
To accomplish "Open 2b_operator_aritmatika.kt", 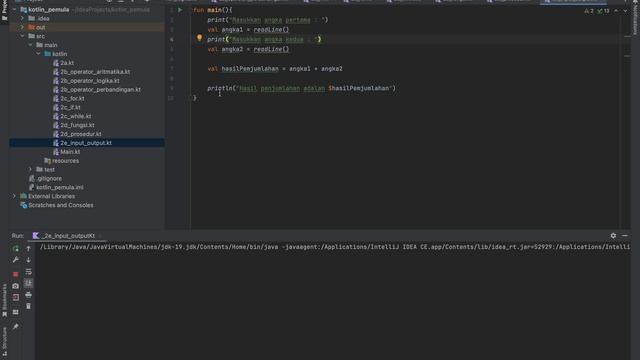I will tap(95, 72).
